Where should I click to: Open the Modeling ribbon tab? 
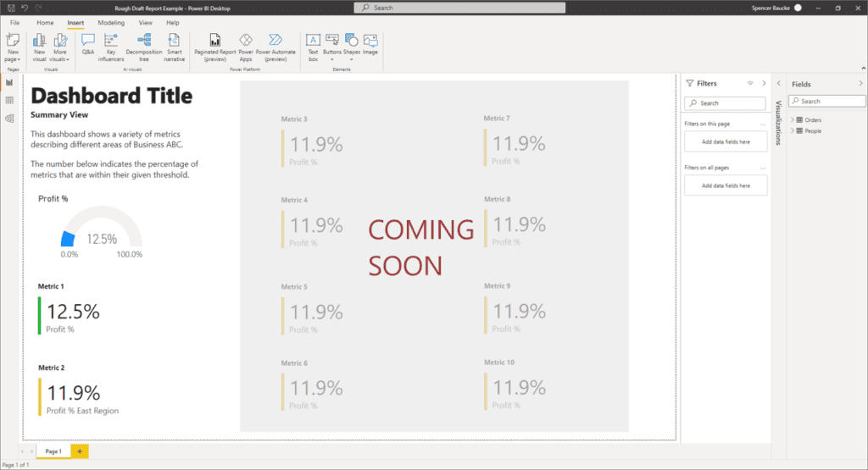pyautogui.click(x=110, y=23)
